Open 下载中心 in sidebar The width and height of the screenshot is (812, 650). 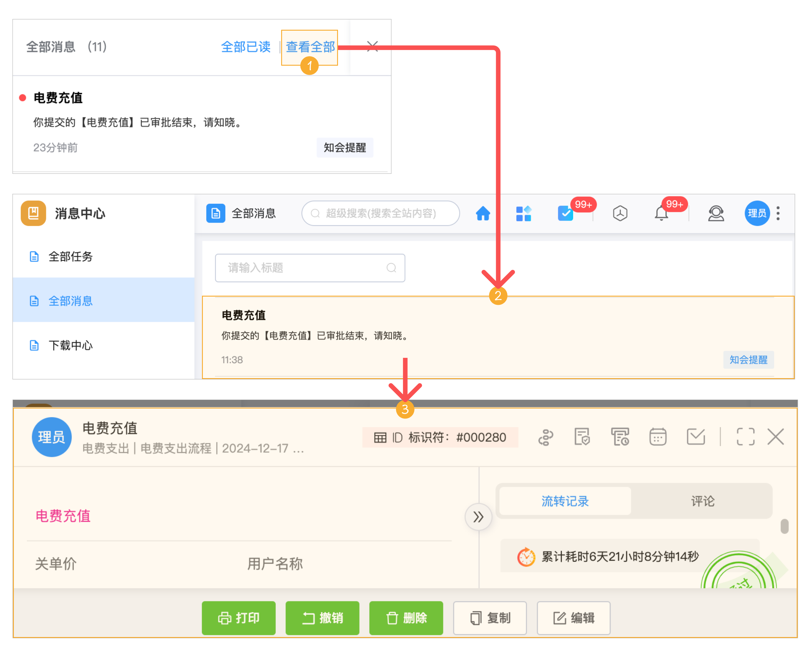(70, 345)
